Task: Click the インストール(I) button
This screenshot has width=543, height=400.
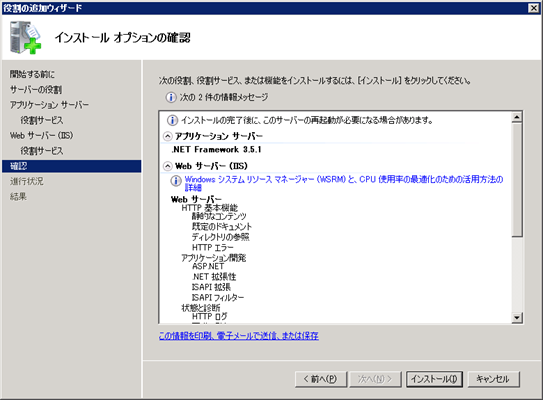Action: coord(434,379)
